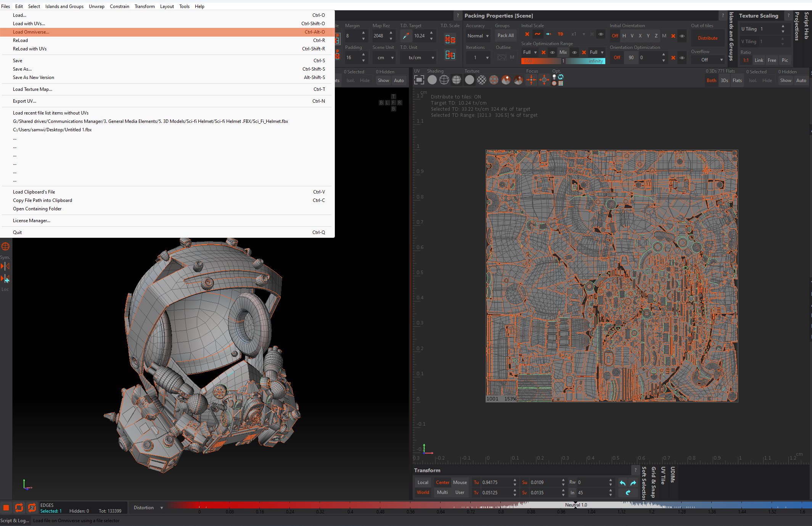Click cyan infinity scale range bar
This screenshot has width=812, height=526.
[x=585, y=61]
